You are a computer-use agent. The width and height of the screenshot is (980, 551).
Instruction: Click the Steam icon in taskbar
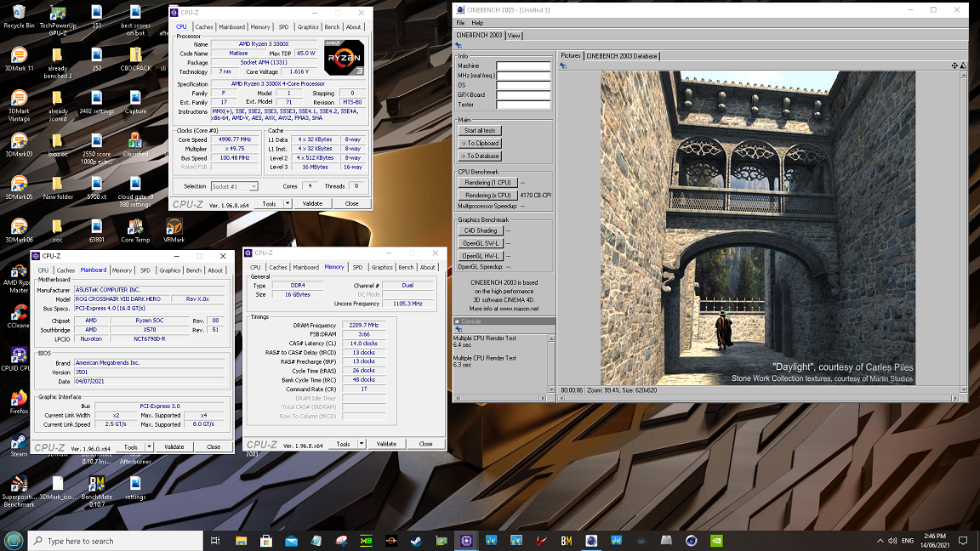416,541
